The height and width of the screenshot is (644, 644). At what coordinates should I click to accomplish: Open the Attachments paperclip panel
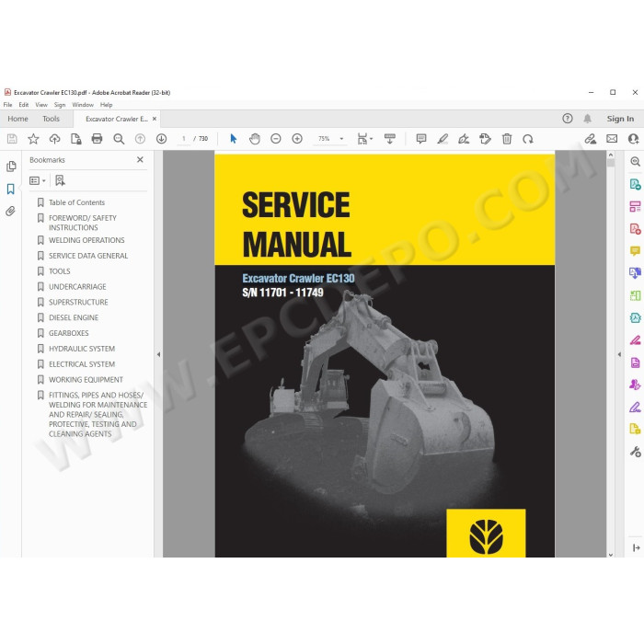(11, 211)
